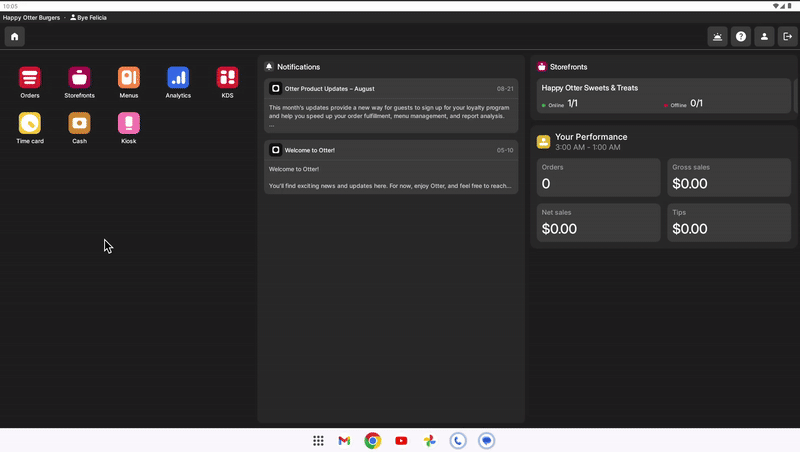This screenshot has height=452, width=800.
Task: Select Happy Otter Sweets & Treats storefront
Action: [661, 96]
